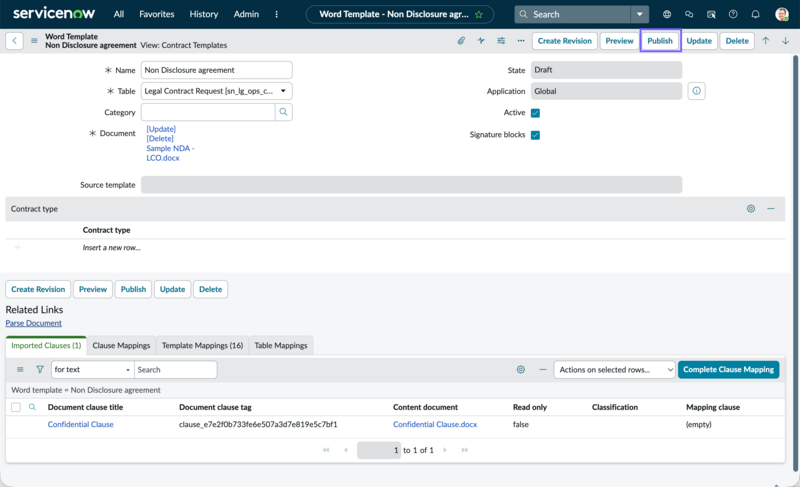Open Contract type list gear settings

point(751,209)
